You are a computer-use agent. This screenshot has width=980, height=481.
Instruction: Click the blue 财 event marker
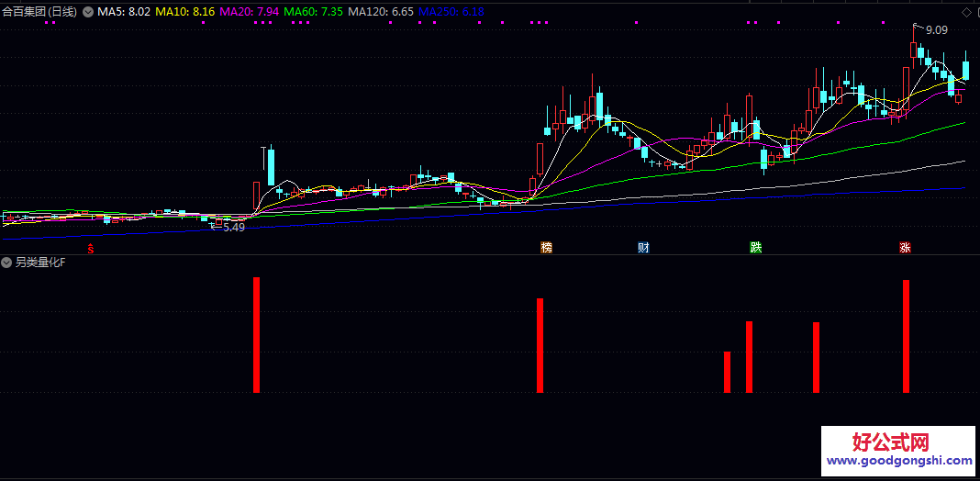click(644, 248)
